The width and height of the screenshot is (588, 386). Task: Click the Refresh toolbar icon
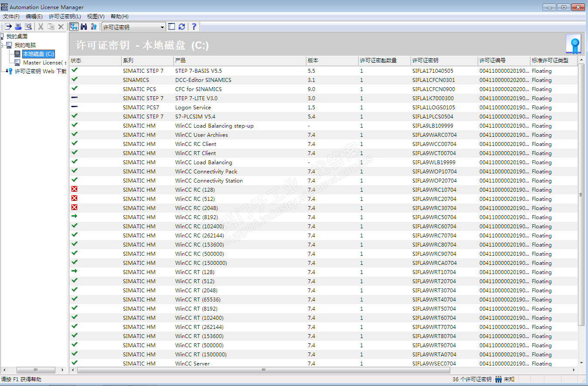tap(182, 27)
